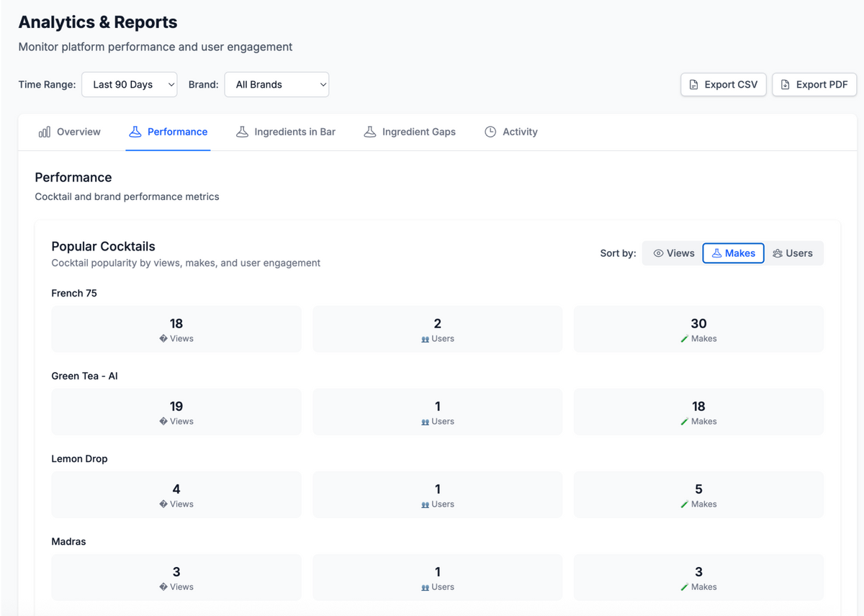Open the Brand filter dropdown

276,84
